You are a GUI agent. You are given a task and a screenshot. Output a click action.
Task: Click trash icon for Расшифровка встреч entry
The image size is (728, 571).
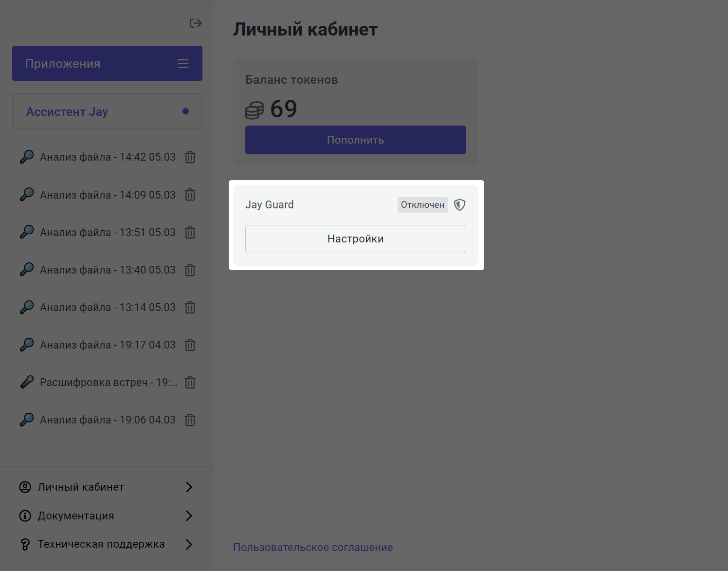(x=190, y=383)
